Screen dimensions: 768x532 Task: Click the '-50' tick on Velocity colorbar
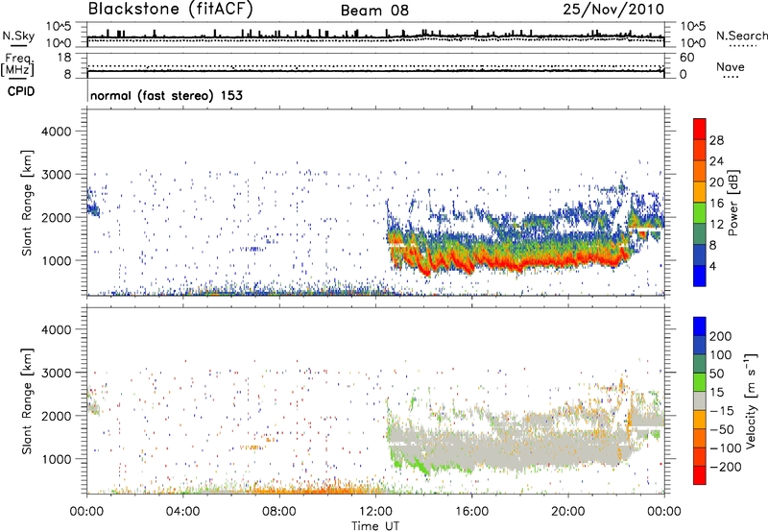coord(723,429)
